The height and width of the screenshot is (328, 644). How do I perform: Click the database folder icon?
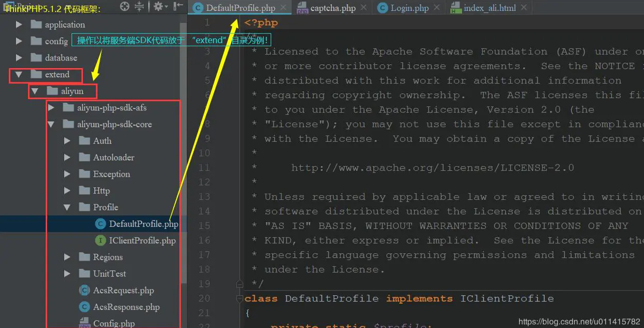pos(36,58)
